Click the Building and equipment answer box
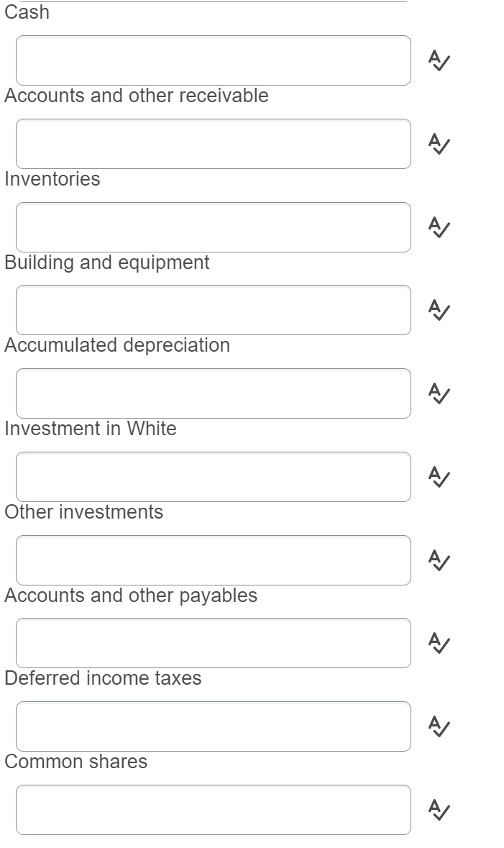504x848 pixels. point(212,310)
